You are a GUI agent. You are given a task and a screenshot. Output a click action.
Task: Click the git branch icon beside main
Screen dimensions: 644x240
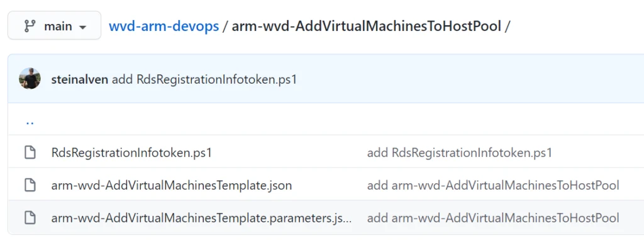coord(30,26)
